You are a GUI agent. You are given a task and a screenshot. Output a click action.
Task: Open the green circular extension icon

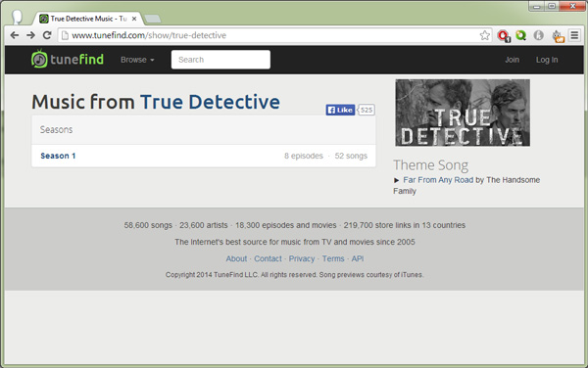point(520,35)
